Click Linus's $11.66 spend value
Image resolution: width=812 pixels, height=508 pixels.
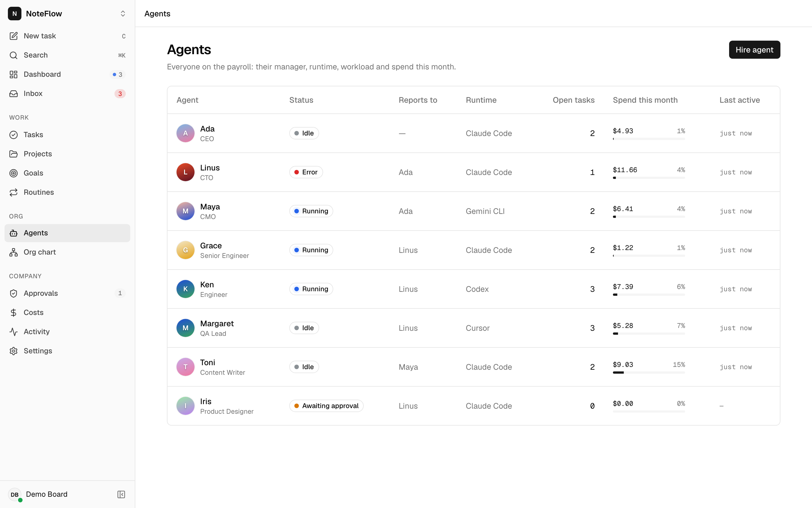tap(625, 170)
